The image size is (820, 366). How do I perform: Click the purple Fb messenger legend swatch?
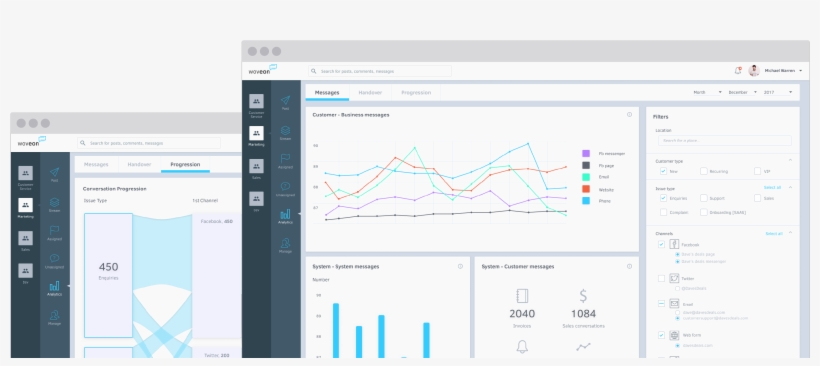pos(586,154)
